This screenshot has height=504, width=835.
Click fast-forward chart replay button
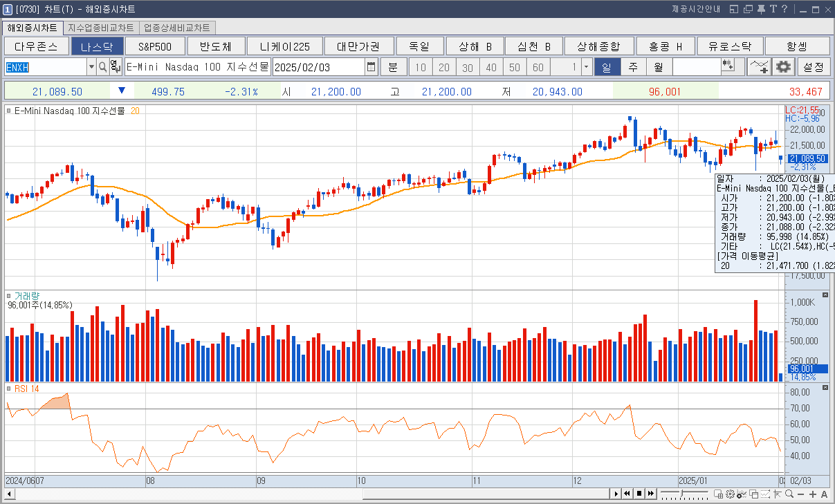650,494
